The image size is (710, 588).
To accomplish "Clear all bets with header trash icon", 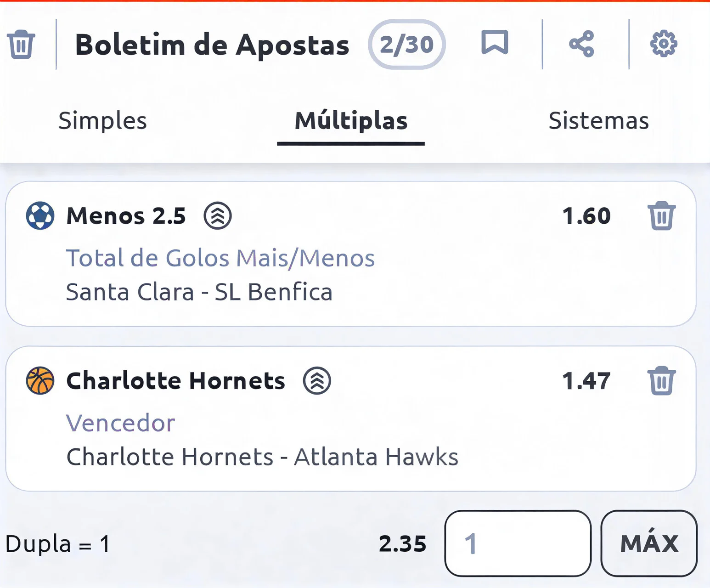I will point(21,44).
